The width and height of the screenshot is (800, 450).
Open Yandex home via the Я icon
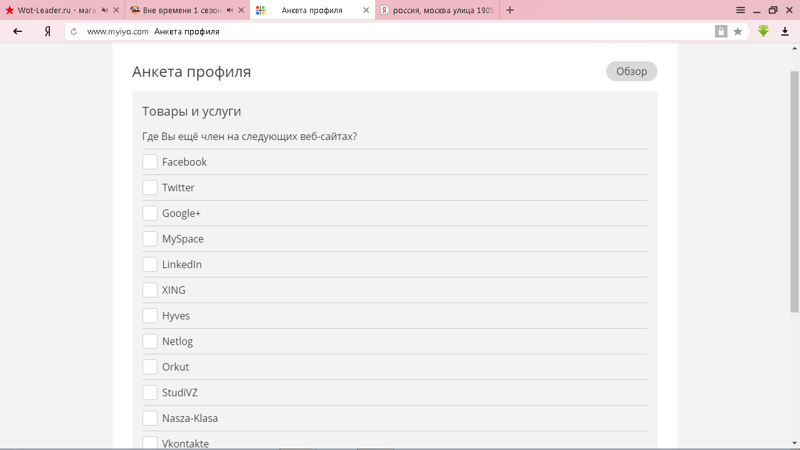click(x=47, y=32)
